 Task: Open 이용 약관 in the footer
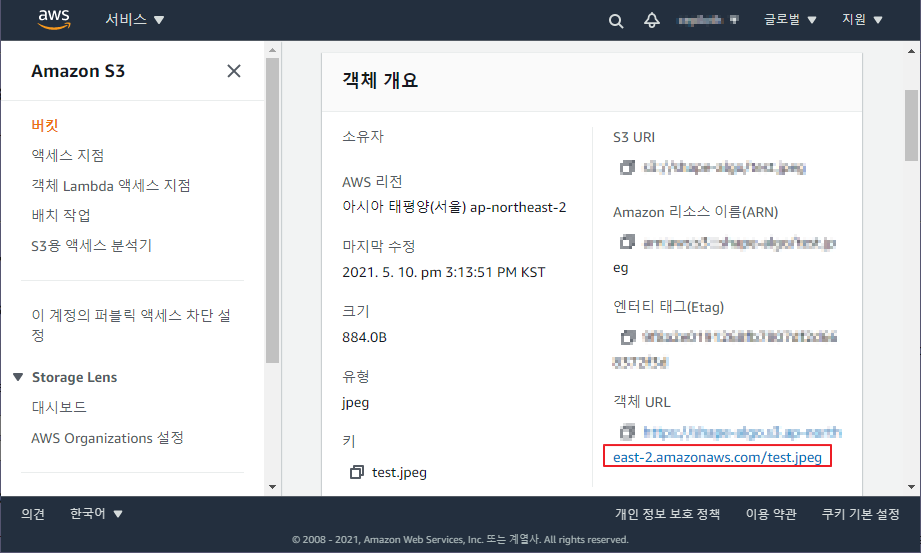771,514
